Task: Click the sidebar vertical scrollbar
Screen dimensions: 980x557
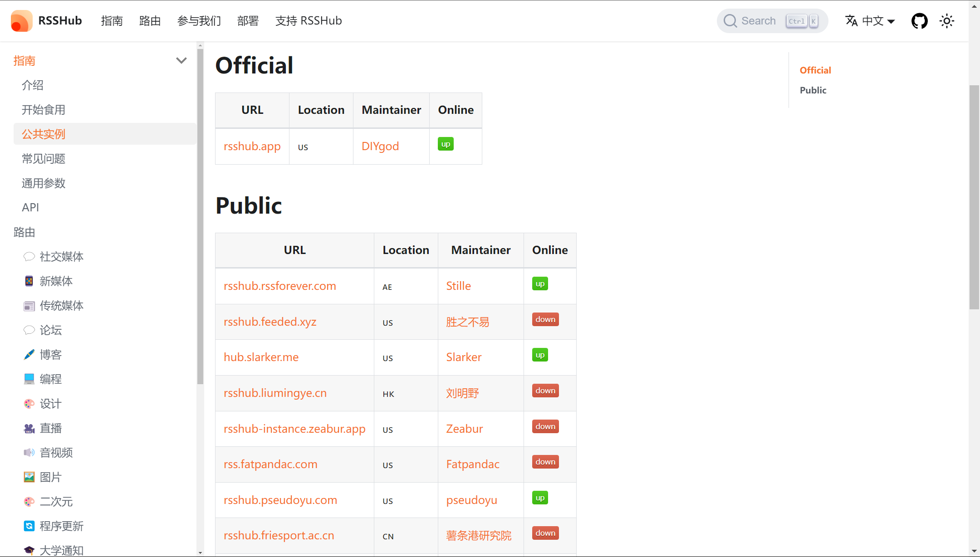Action: [x=200, y=216]
